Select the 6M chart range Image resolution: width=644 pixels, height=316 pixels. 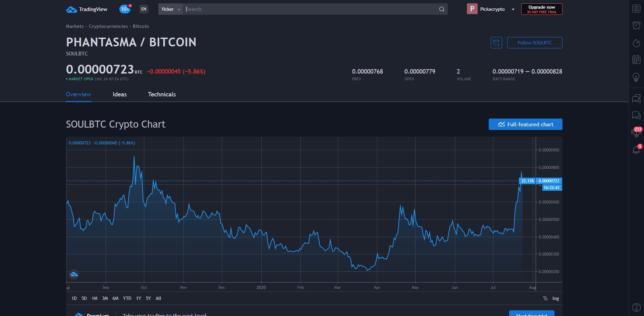click(x=115, y=298)
